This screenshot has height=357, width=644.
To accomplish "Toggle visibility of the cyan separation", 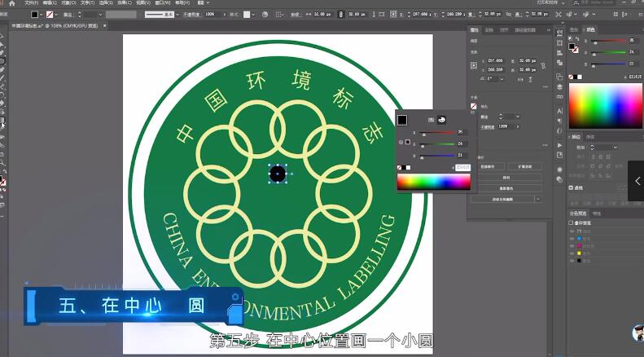I will pyautogui.click(x=572, y=239).
